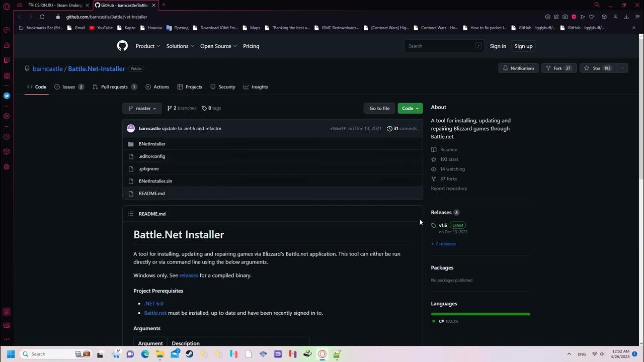Open the BNetInstaller.sln file

point(155,181)
